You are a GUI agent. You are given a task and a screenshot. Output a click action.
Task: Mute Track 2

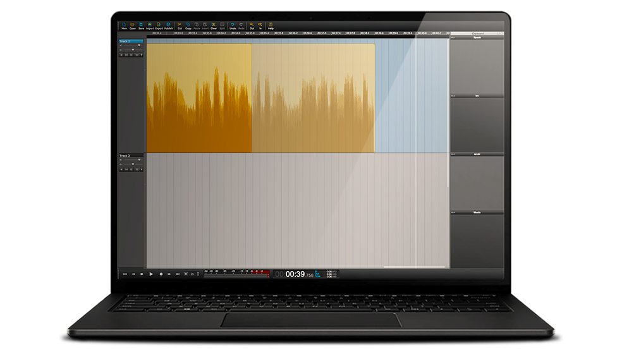(126, 169)
